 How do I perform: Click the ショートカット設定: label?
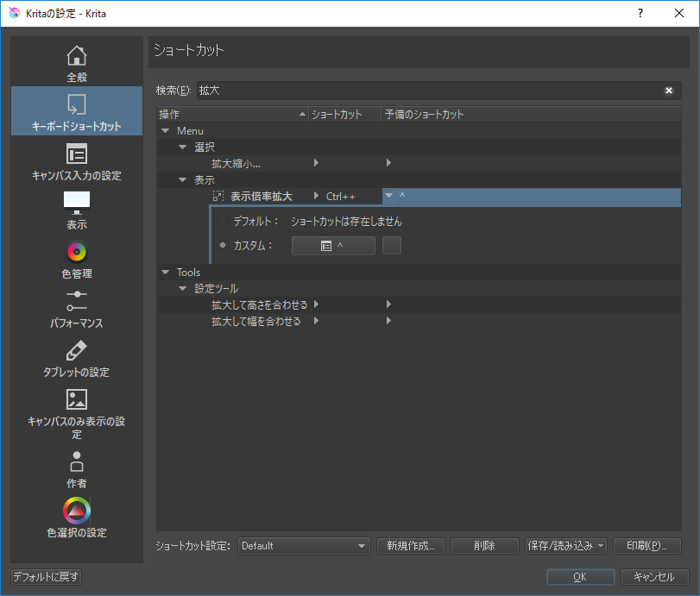click(192, 546)
